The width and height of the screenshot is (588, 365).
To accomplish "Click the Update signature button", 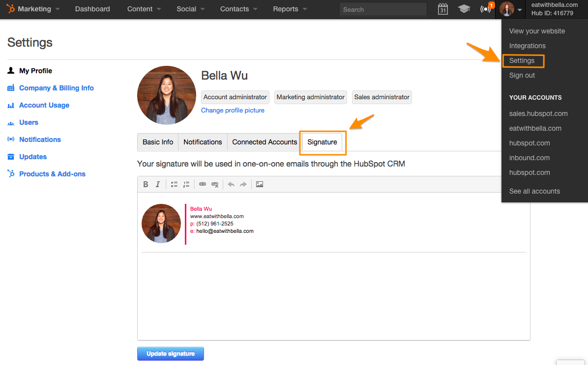I will pyautogui.click(x=171, y=354).
